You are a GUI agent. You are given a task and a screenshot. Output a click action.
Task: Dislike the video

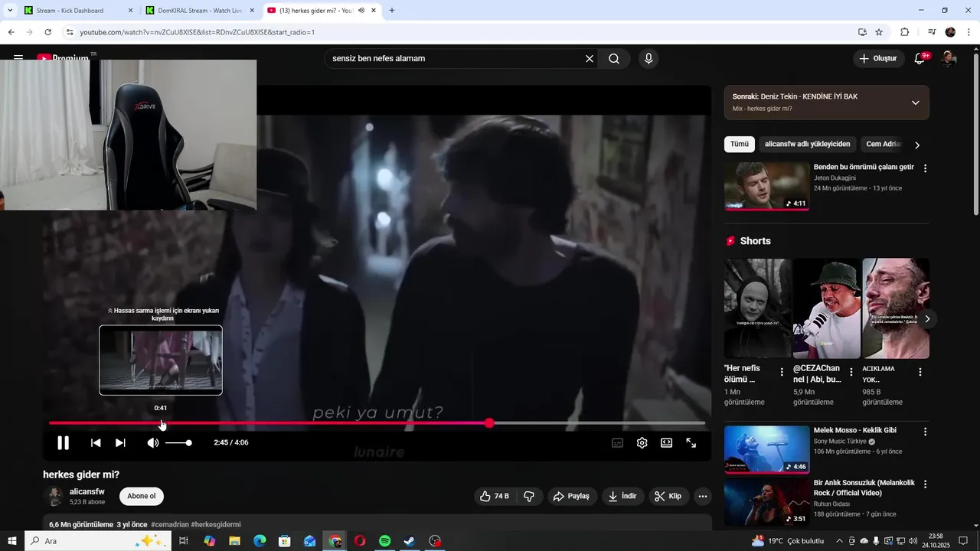click(x=529, y=496)
